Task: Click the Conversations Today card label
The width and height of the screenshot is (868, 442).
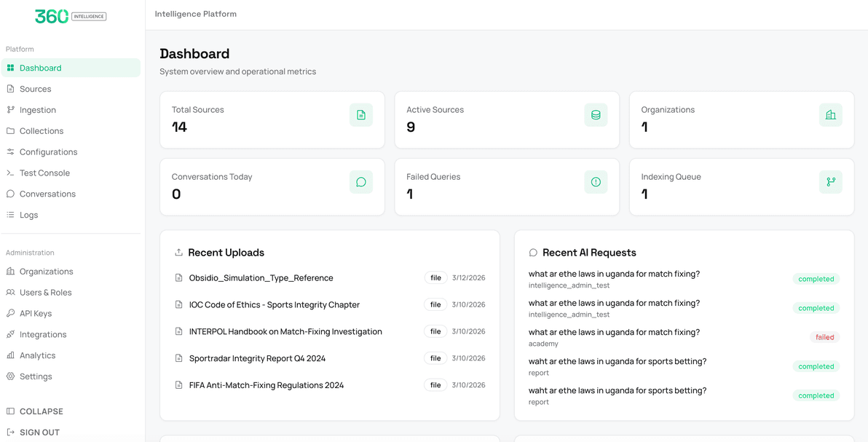Action: point(212,177)
